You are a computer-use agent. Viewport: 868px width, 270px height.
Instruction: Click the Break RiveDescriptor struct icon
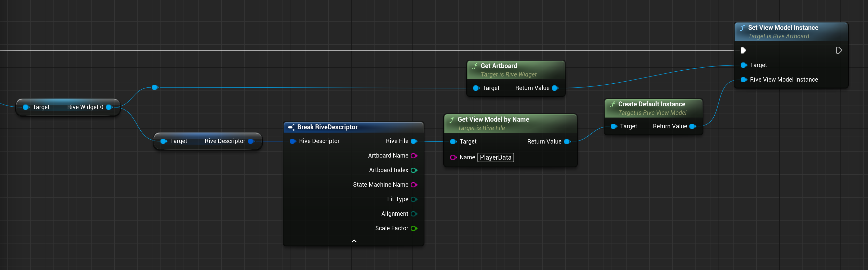tap(291, 127)
